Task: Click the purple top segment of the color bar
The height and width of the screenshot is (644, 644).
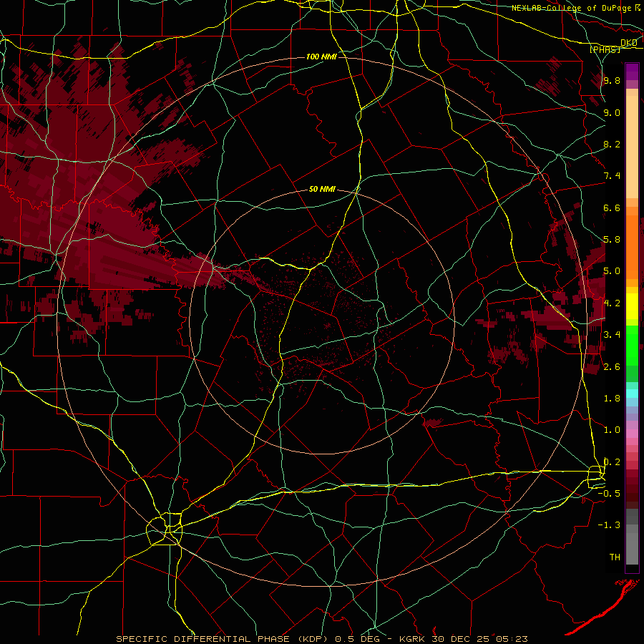Action: [x=632, y=72]
